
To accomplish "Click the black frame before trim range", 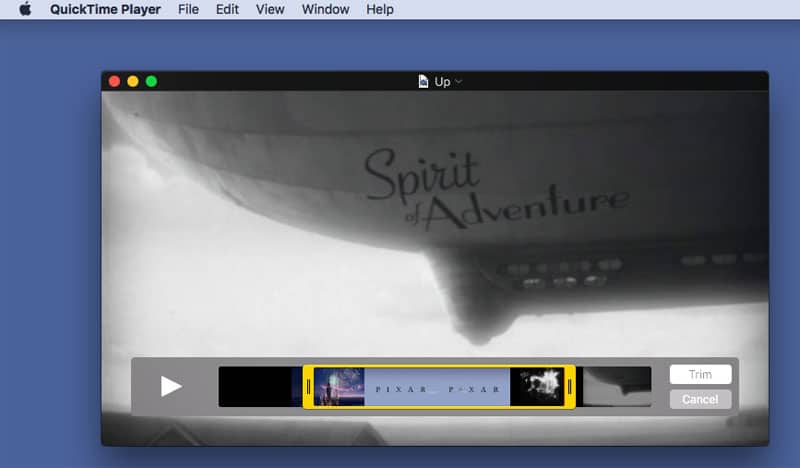I will tap(255, 387).
